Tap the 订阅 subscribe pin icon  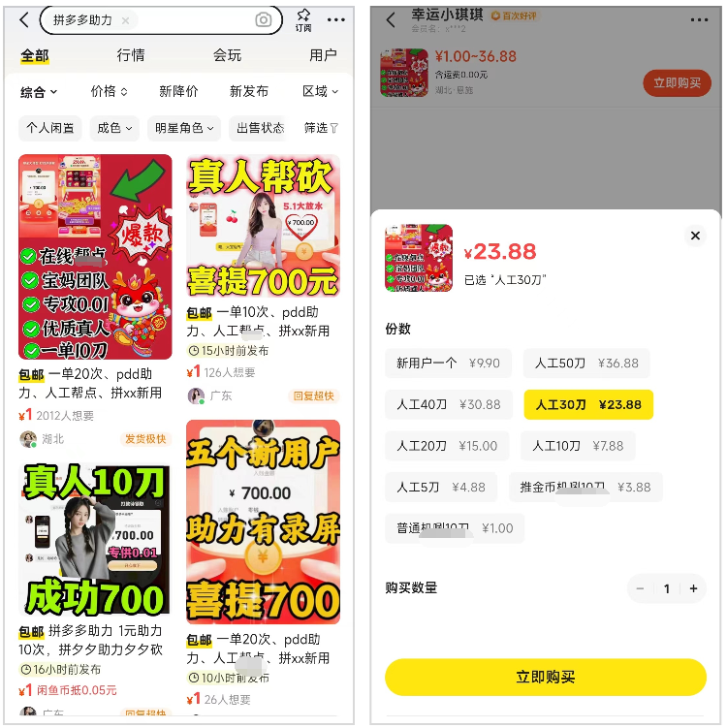pos(303,20)
